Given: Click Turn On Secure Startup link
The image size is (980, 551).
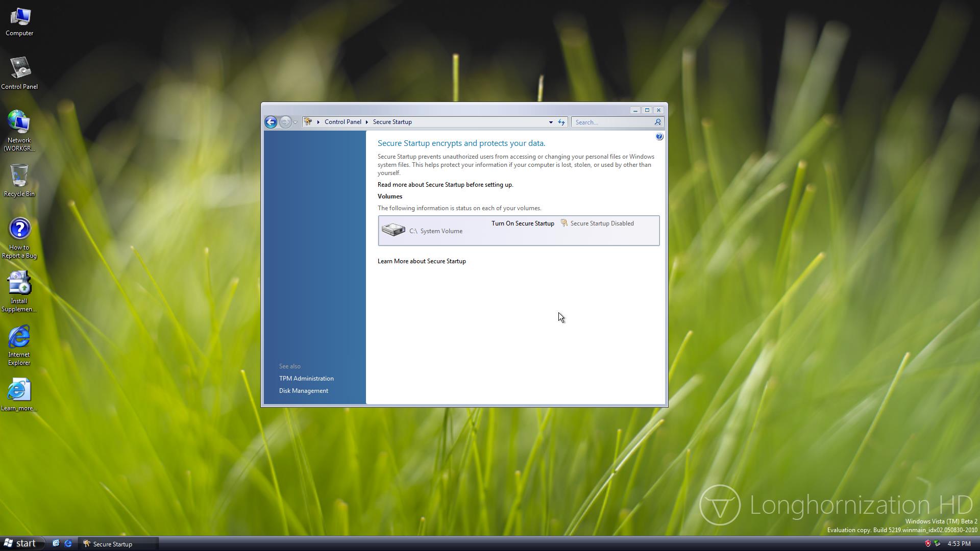Looking at the screenshot, I should [522, 223].
